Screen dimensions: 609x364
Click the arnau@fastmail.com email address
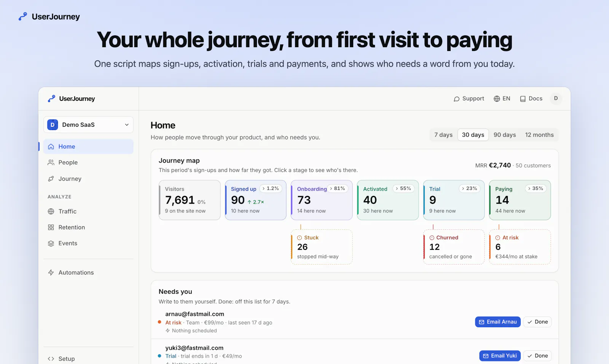[194, 314]
